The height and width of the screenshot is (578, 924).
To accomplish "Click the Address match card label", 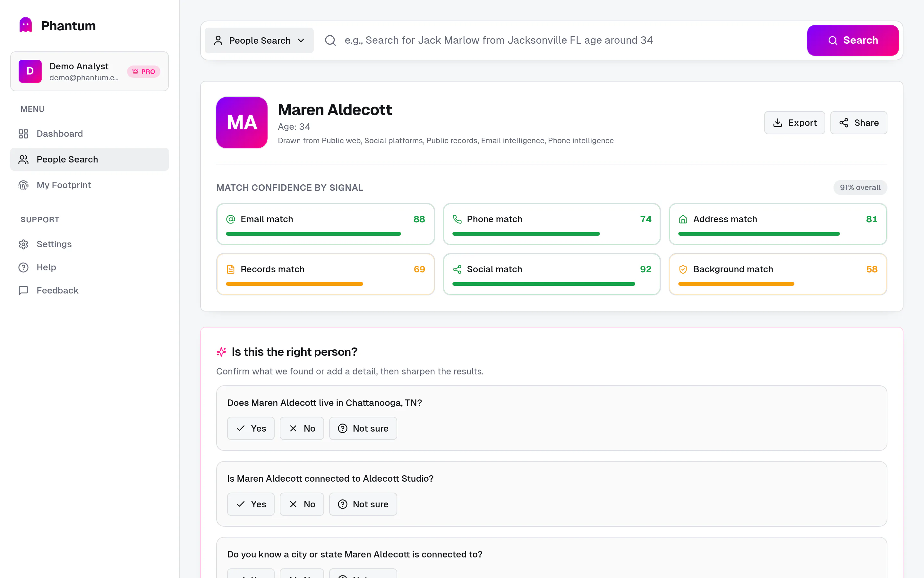I will [725, 219].
